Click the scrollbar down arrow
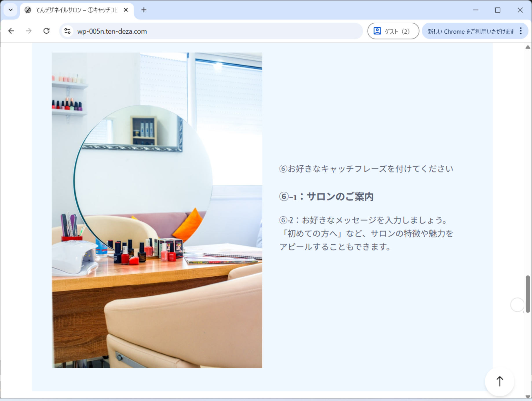This screenshot has height=401, width=532. coord(528,396)
